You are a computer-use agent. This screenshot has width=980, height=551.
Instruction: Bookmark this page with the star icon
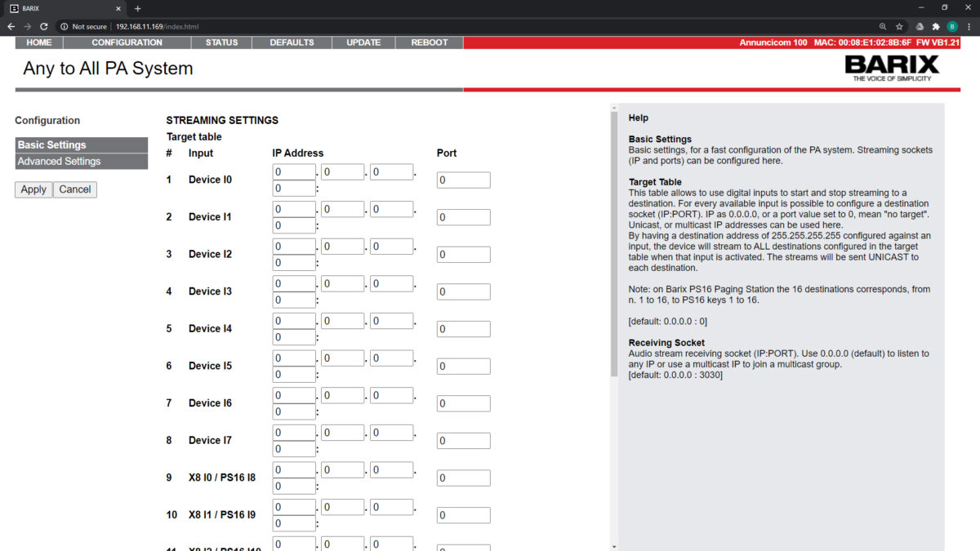point(899,27)
